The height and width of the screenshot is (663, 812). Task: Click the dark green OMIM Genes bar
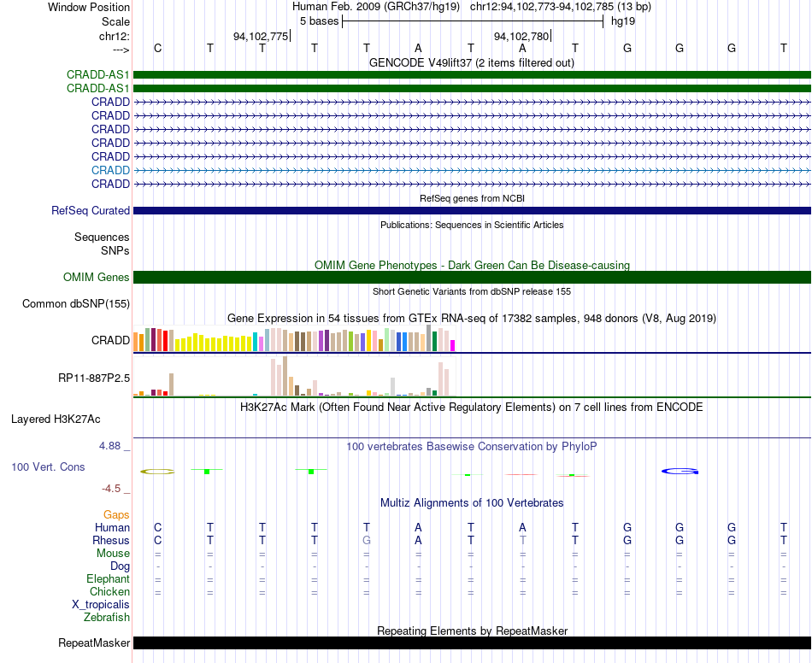pos(472,278)
